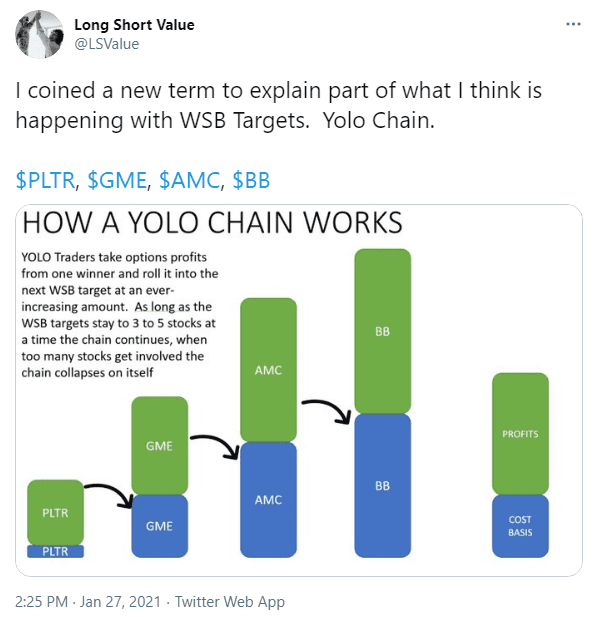Open the $GME cashtag

(117, 180)
